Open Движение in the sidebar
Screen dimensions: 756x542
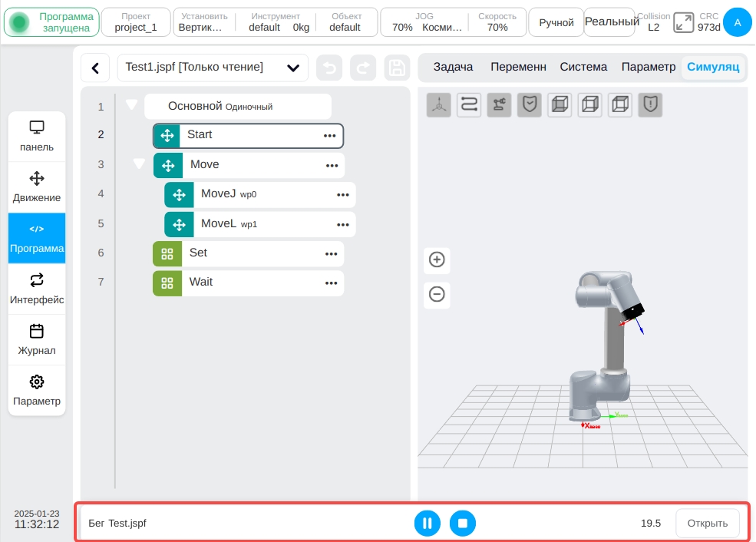[x=37, y=187]
